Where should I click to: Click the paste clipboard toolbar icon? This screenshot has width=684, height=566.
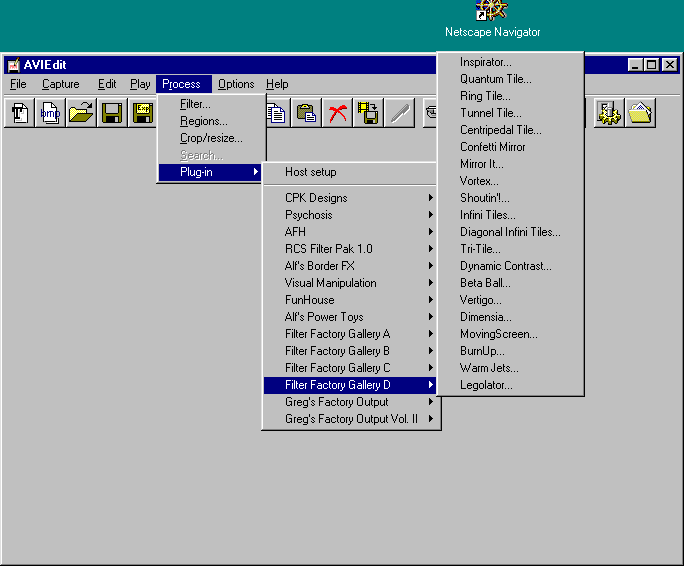click(306, 113)
